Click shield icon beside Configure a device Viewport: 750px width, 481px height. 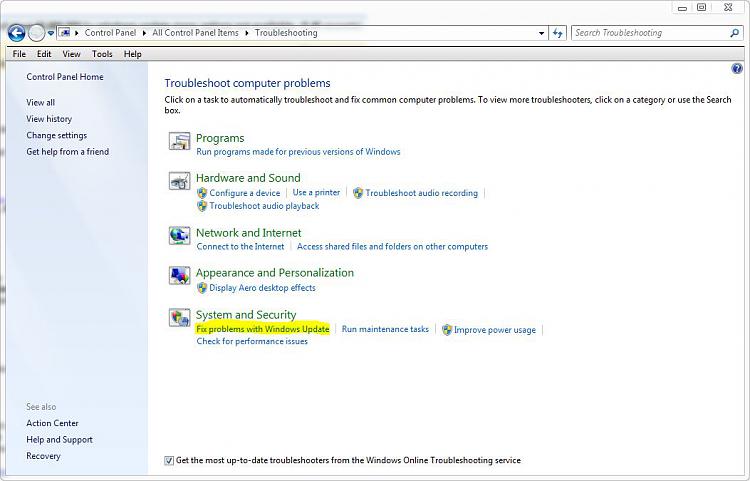(x=202, y=193)
